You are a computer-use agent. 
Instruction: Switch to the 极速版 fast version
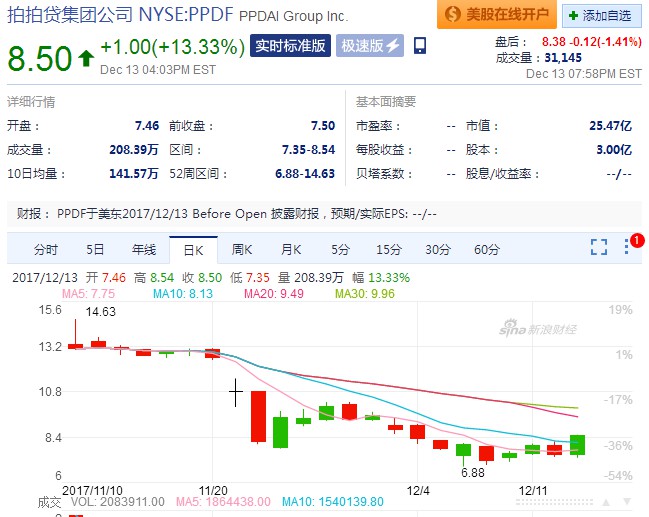(370, 46)
